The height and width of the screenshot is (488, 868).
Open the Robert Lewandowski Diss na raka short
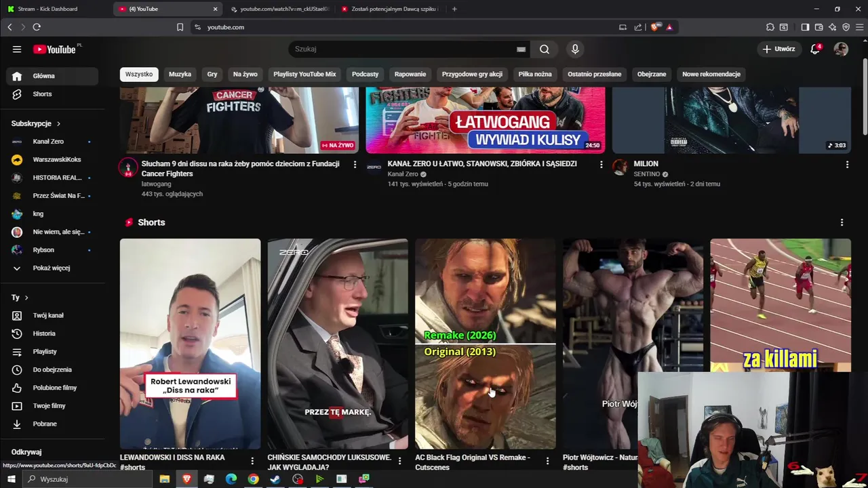pos(190,344)
